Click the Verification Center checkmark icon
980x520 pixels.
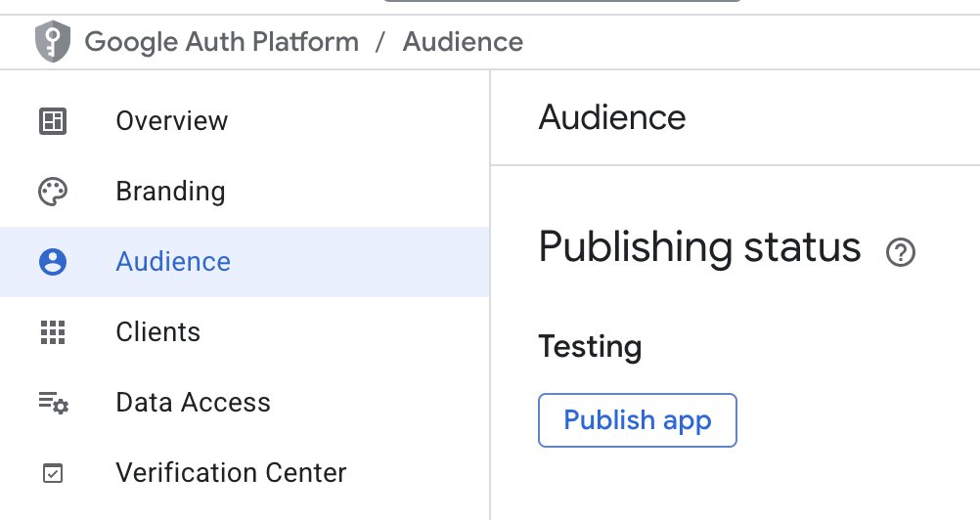click(x=52, y=473)
